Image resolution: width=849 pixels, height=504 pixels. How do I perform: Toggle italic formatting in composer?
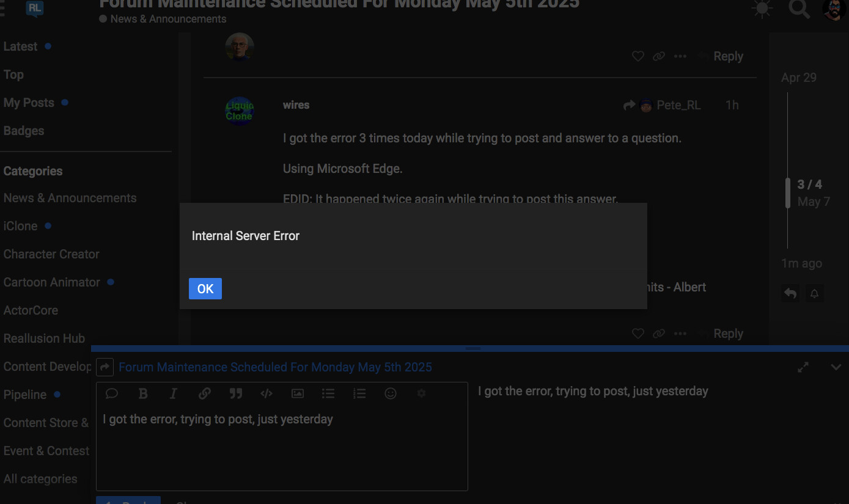[x=174, y=393]
